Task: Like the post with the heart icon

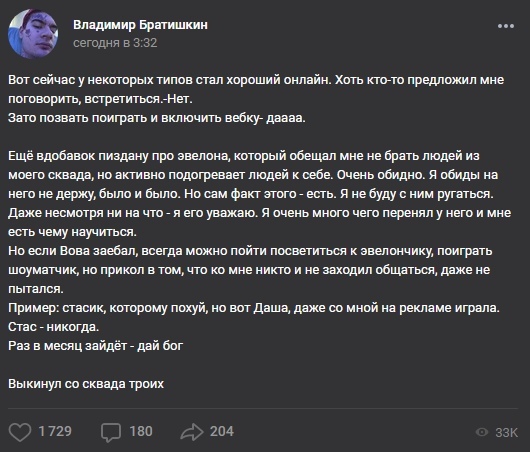Action: [x=20, y=432]
